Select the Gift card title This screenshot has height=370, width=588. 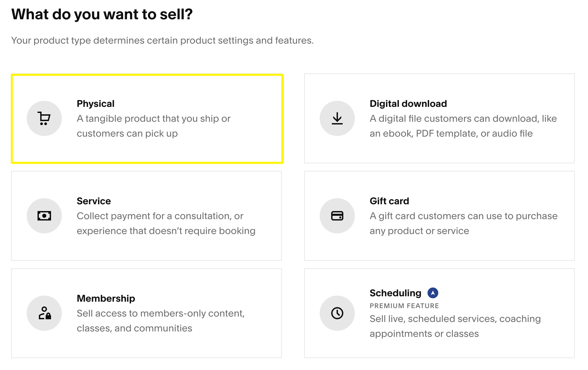click(389, 201)
